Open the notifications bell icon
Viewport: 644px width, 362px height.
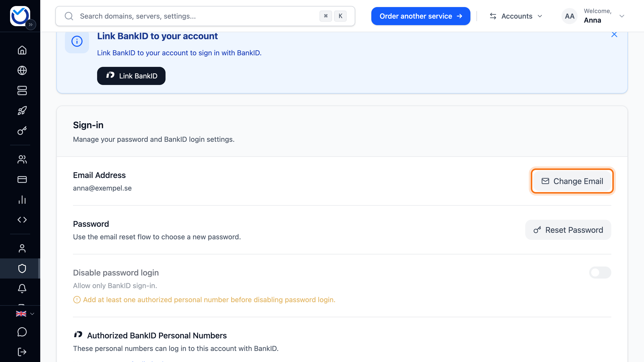[22, 289]
